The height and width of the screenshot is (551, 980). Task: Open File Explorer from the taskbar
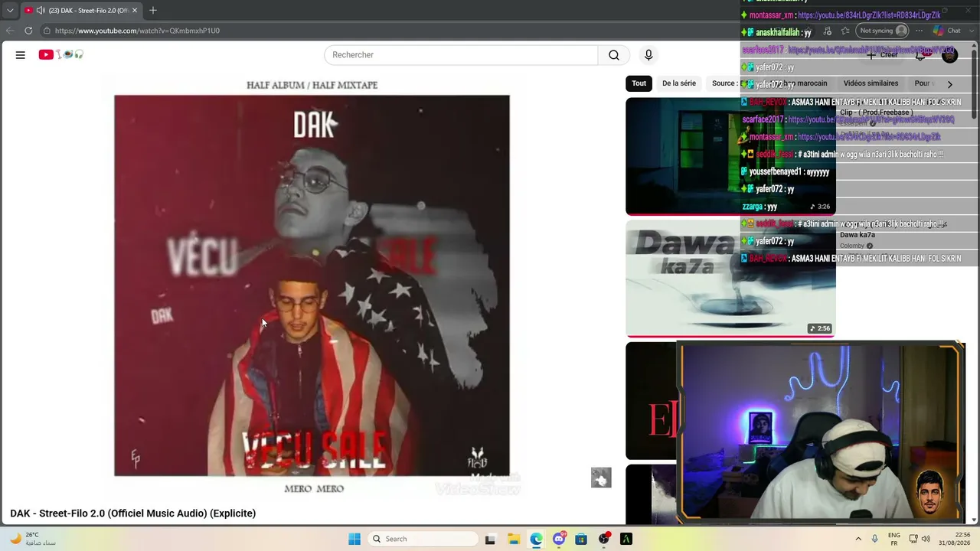click(x=513, y=539)
